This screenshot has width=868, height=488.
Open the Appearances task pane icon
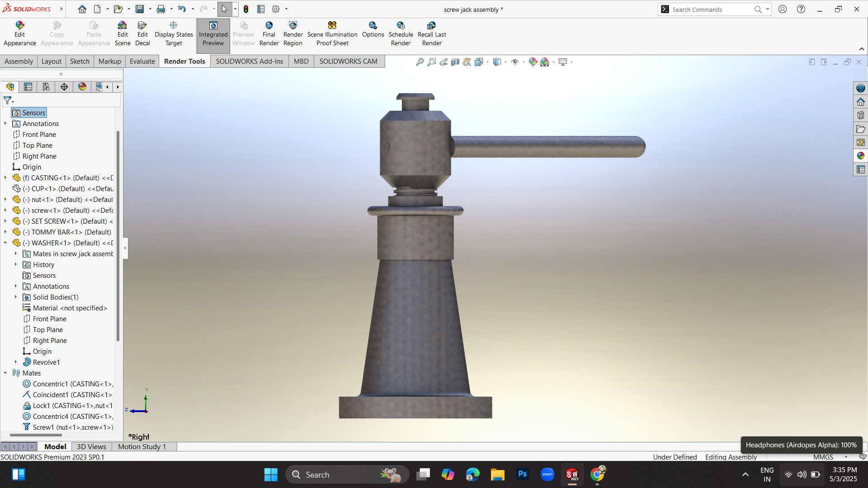[x=860, y=156]
